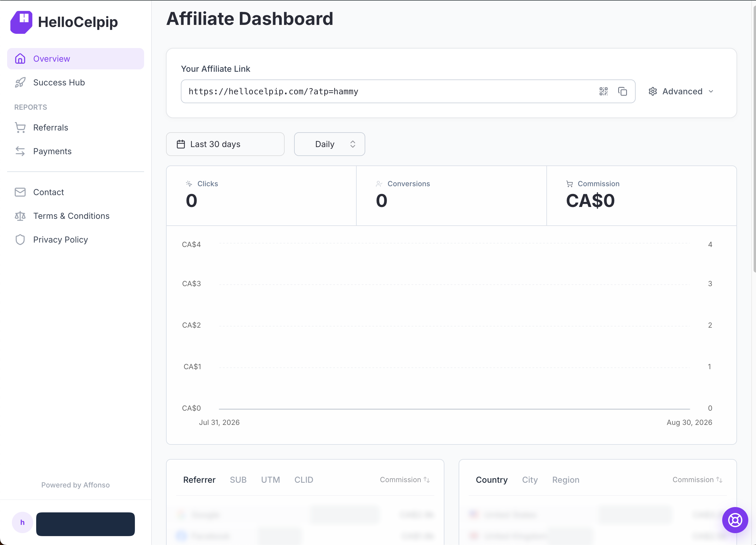Open the support help widget

point(735,520)
